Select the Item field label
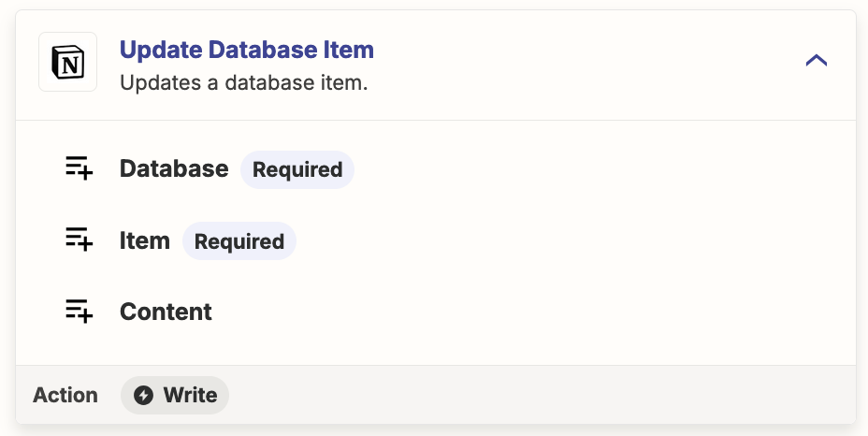 pyautogui.click(x=144, y=240)
